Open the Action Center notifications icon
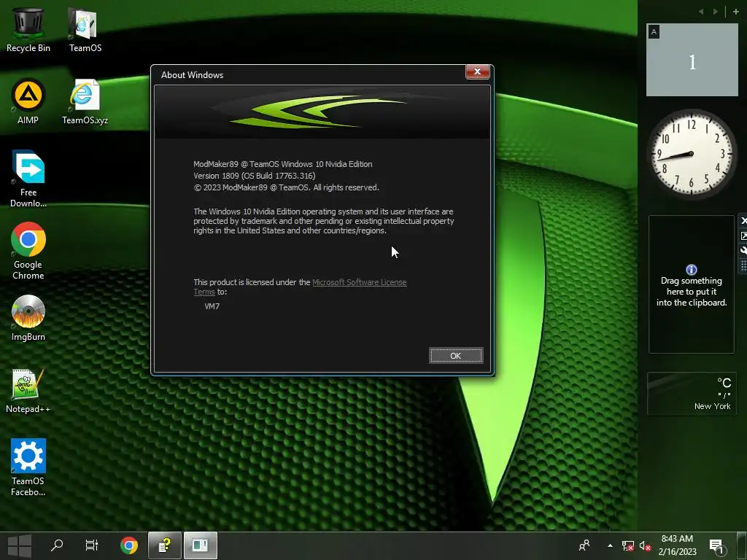 tap(717, 546)
